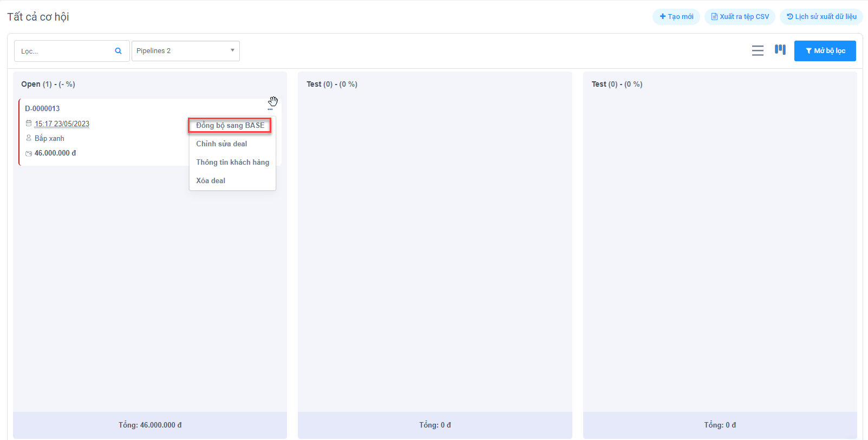Click the 'Mở bộ lọc' filter button
Viewport: 868px width, 440px height.
tap(825, 51)
